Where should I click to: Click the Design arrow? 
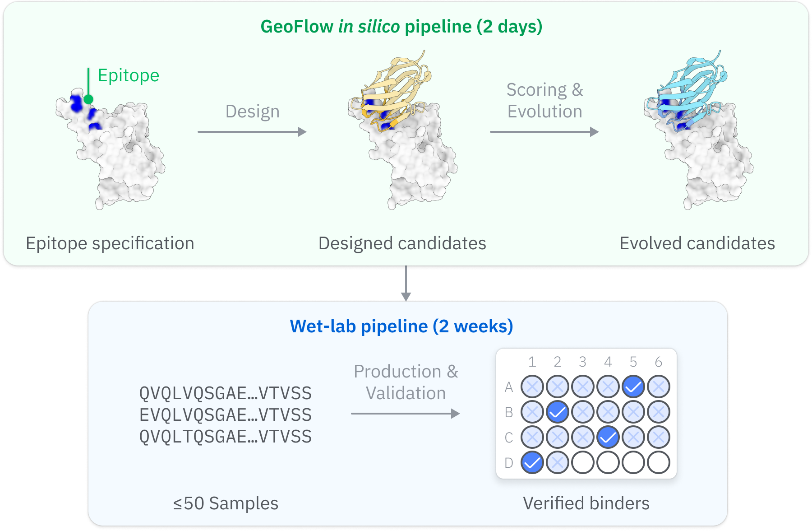(252, 132)
